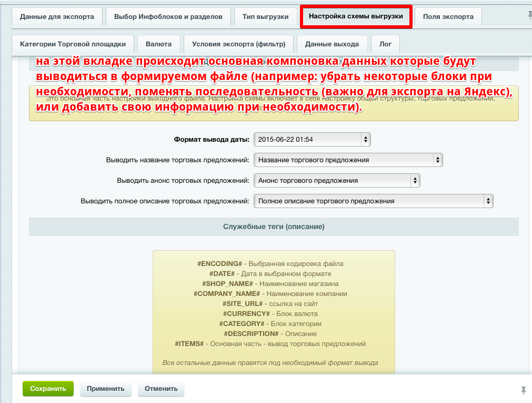The width and height of the screenshot is (532, 403).
Task: Switch to the «Данные для экспорта» tab
Action: (58, 16)
